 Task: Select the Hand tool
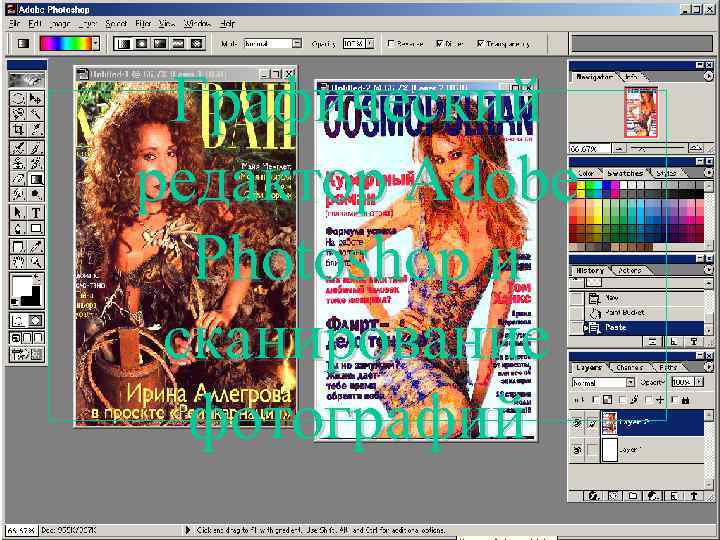pos(18,262)
